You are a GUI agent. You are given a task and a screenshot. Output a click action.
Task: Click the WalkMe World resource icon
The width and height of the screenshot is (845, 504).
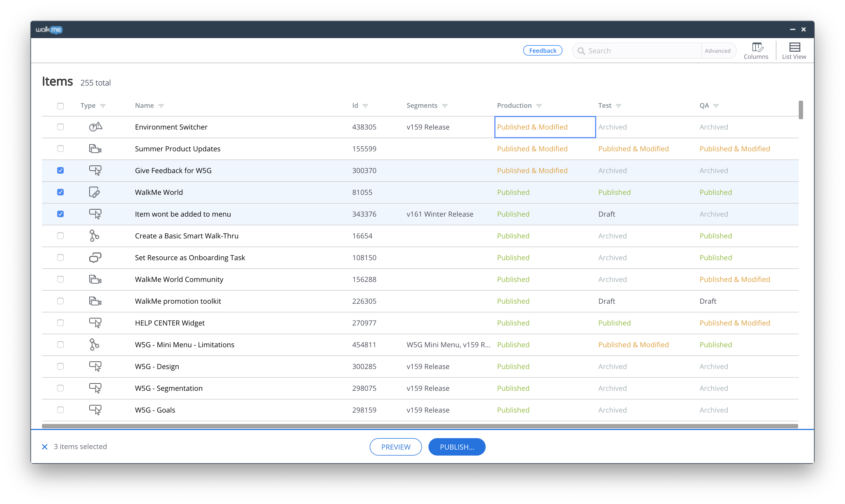(94, 192)
